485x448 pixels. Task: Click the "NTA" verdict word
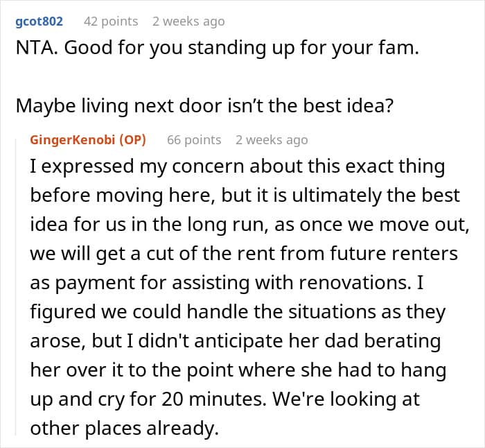click(x=34, y=48)
